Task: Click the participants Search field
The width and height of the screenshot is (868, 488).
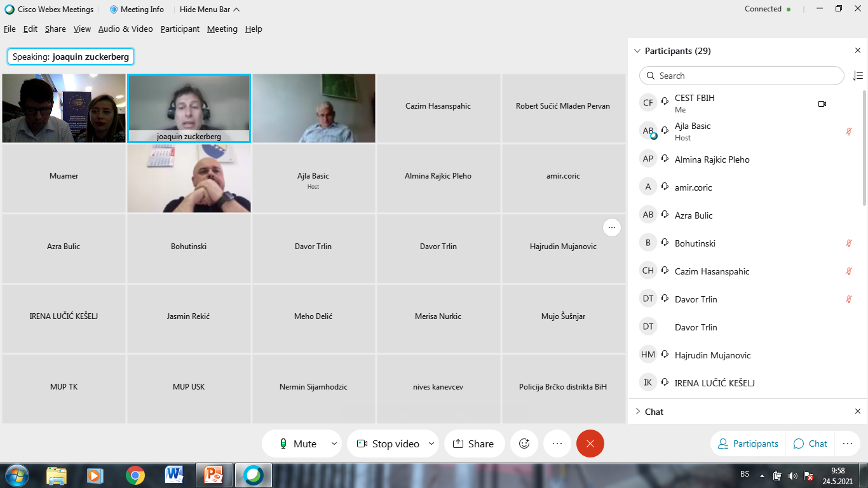Action: pyautogui.click(x=741, y=76)
